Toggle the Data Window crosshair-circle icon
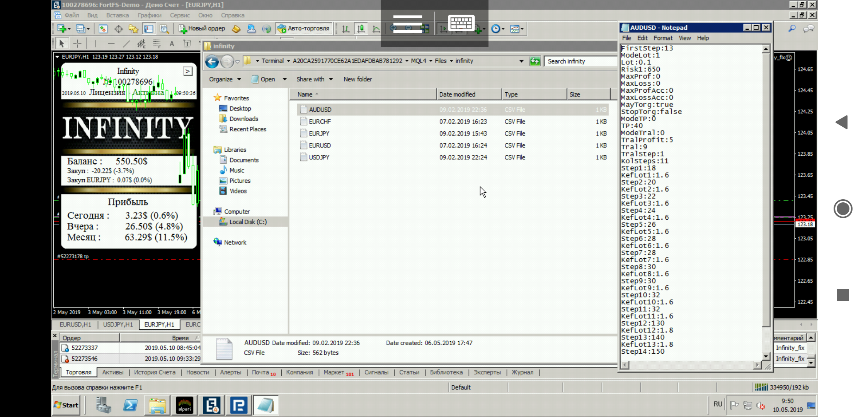Viewport: 868px width, 417px height. tap(118, 29)
